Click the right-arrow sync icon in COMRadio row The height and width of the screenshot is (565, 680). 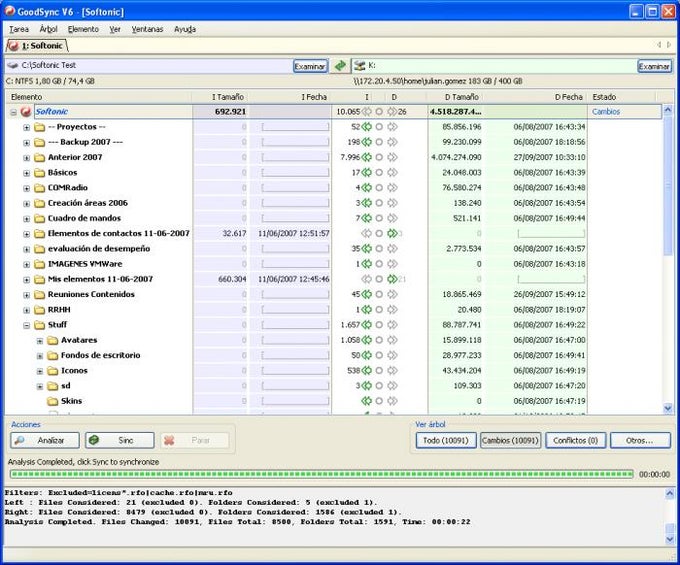coord(392,188)
